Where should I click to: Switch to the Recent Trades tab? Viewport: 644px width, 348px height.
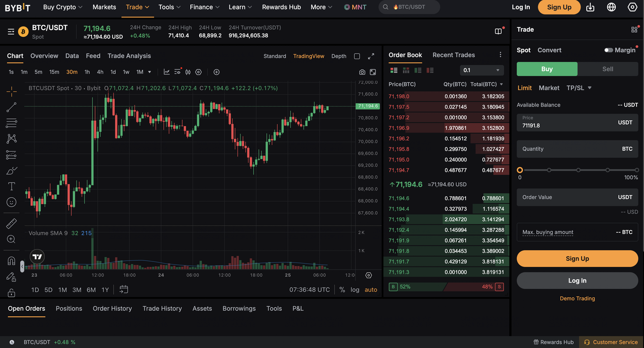(x=453, y=55)
